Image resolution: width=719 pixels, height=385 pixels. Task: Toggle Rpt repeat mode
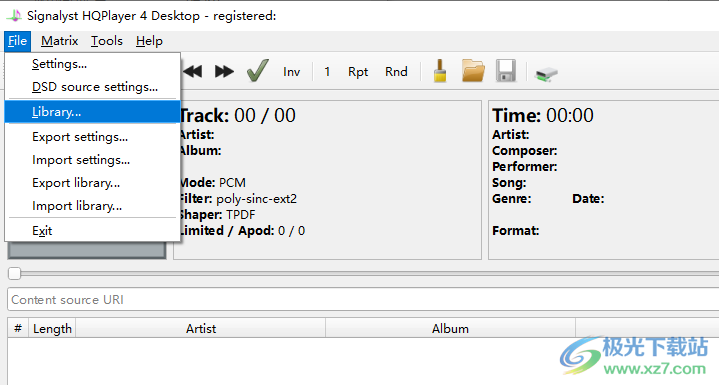click(x=358, y=72)
